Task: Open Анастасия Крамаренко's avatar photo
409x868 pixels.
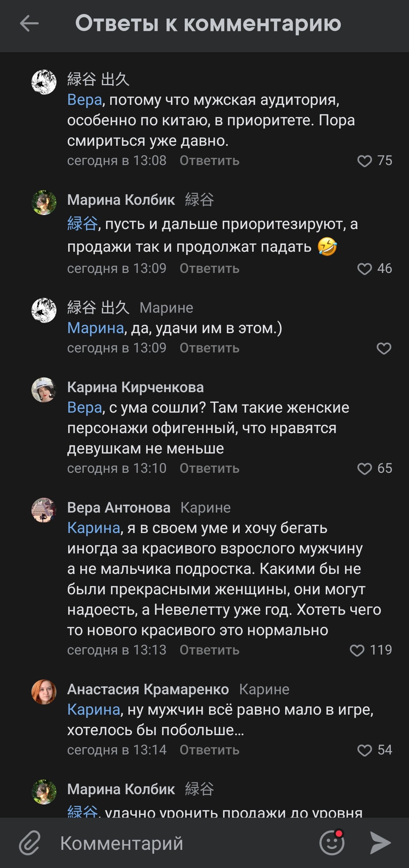Action: (x=44, y=692)
